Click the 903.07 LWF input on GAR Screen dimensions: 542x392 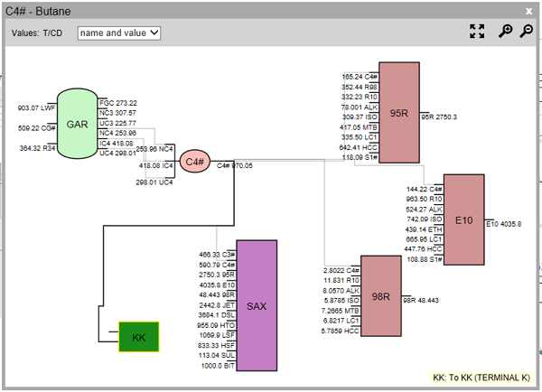pyautogui.click(x=37, y=107)
